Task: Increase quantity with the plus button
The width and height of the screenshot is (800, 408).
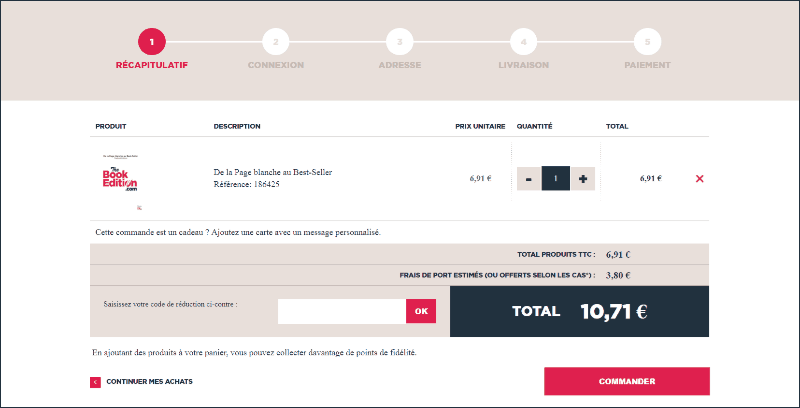Action: pos(583,178)
